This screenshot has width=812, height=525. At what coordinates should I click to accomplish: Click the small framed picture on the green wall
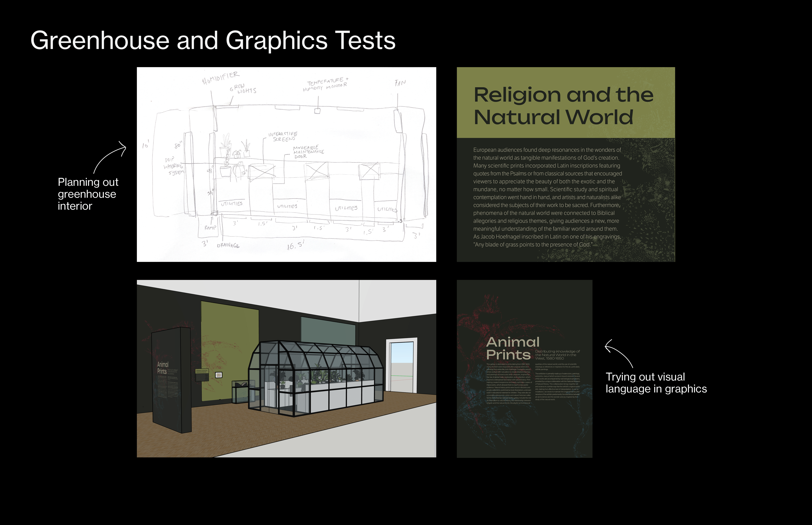tap(219, 375)
